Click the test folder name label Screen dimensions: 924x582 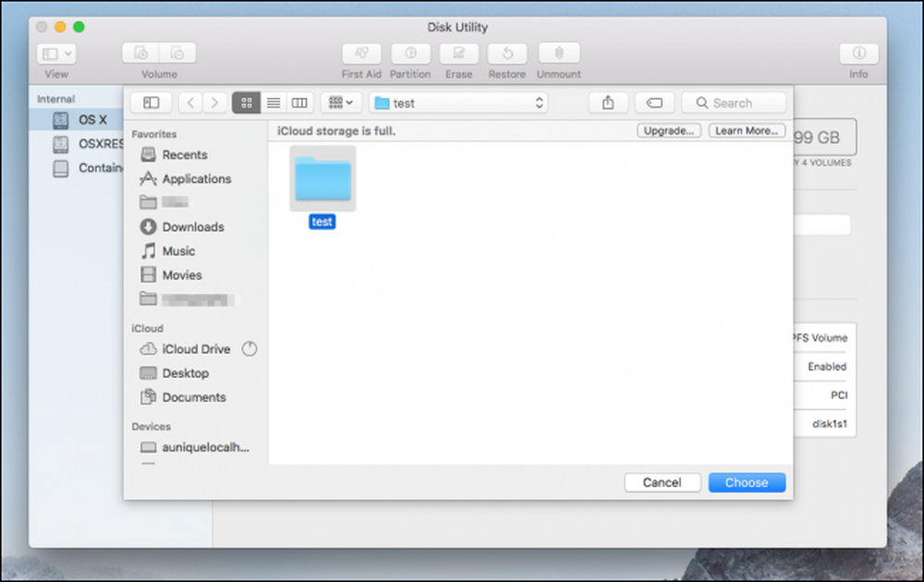point(322,222)
